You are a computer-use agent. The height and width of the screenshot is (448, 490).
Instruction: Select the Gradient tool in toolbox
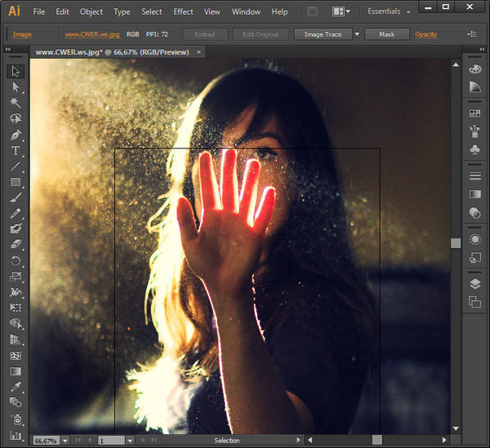tap(16, 371)
